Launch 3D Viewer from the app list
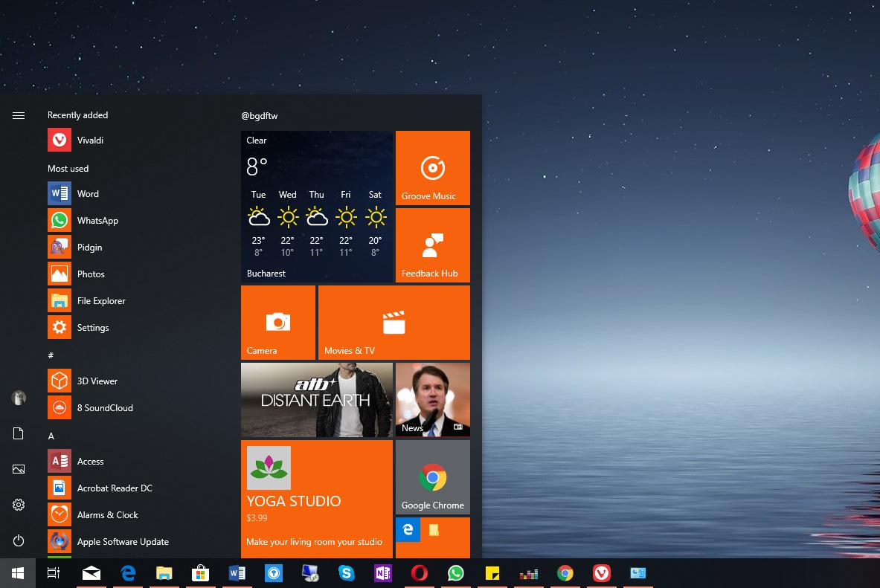Screen dimensions: 880x588 point(136,381)
